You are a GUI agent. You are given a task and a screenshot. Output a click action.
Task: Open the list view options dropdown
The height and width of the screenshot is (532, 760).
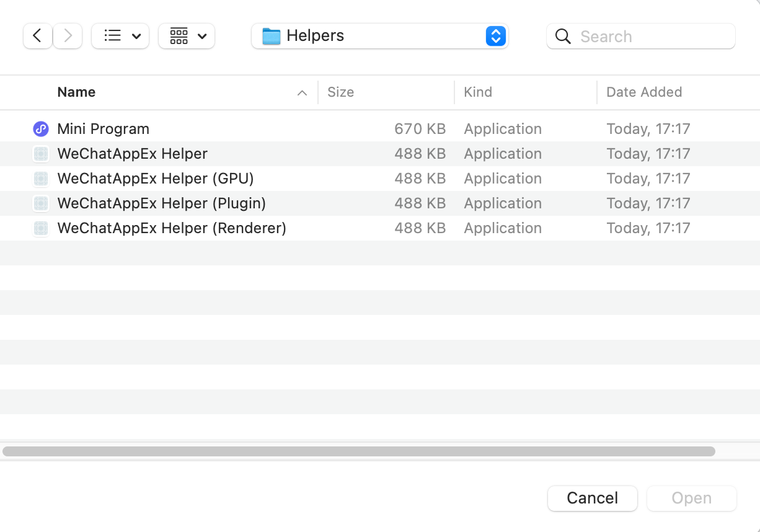pyautogui.click(x=120, y=36)
